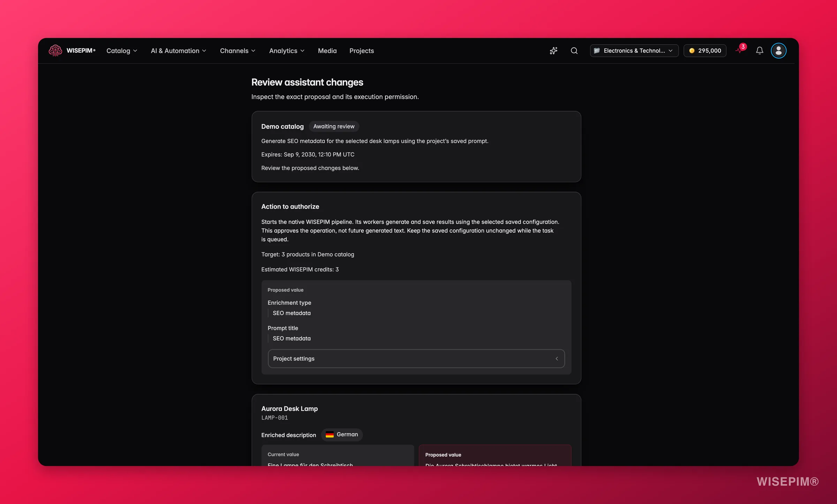The width and height of the screenshot is (837, 504).
Task: Click the Enriched description label
Action: 289,435
